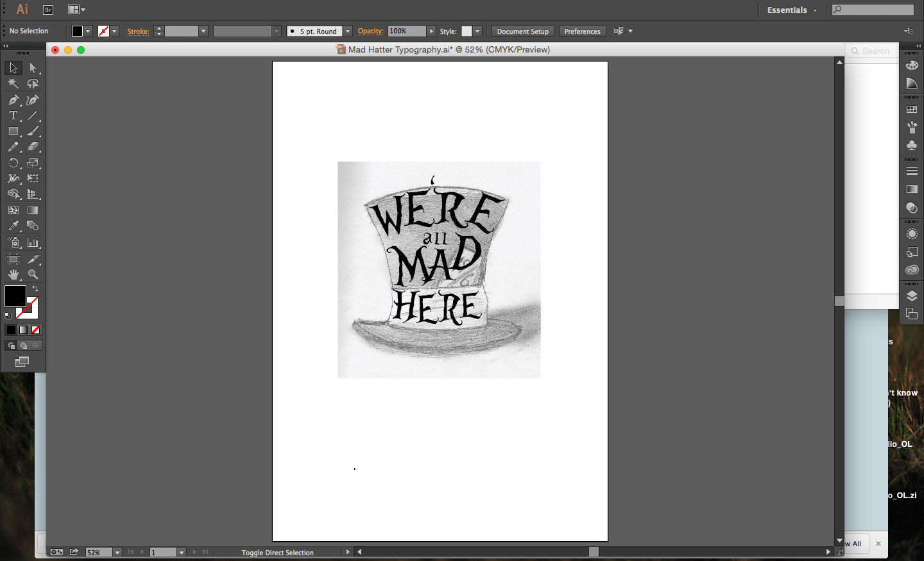The height and width of the screenshot is (561, 924).
Task: Select the Symbol Sprayer tool
Action: tap(13, 242)
